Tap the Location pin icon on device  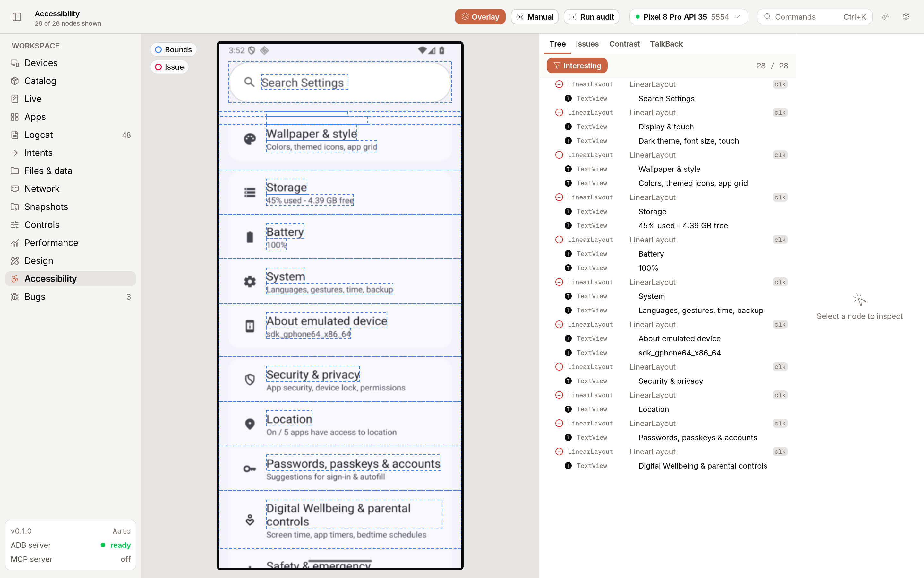click(250, 424)
